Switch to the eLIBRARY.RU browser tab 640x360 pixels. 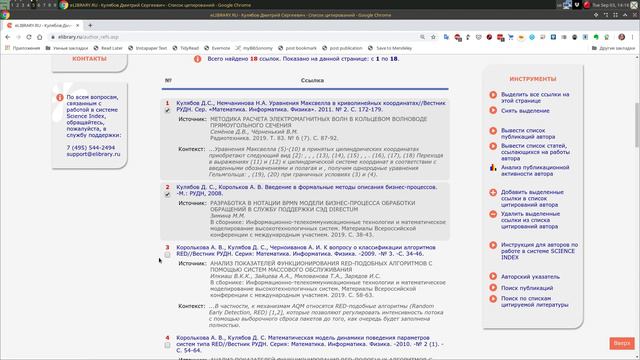tap(43, 25)
